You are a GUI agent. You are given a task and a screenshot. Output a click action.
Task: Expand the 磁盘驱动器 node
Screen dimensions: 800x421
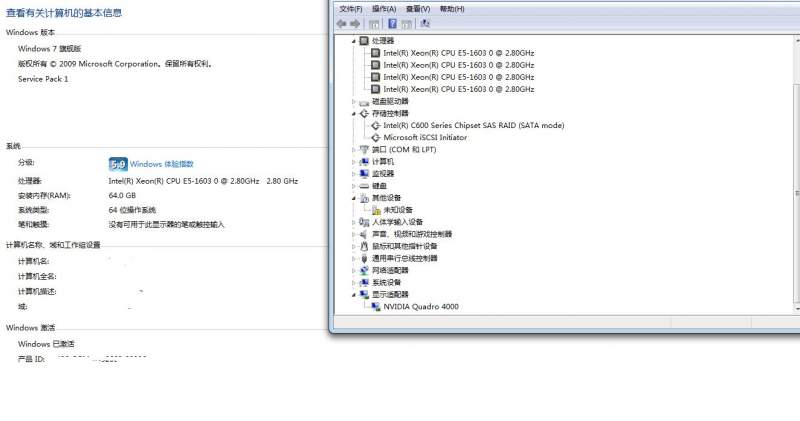[x=354, y=102]
